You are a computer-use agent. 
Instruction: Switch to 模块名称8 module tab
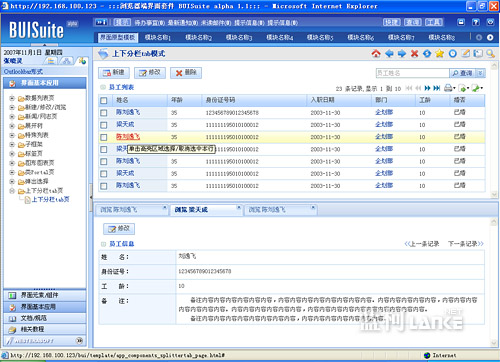click(442, 37)
